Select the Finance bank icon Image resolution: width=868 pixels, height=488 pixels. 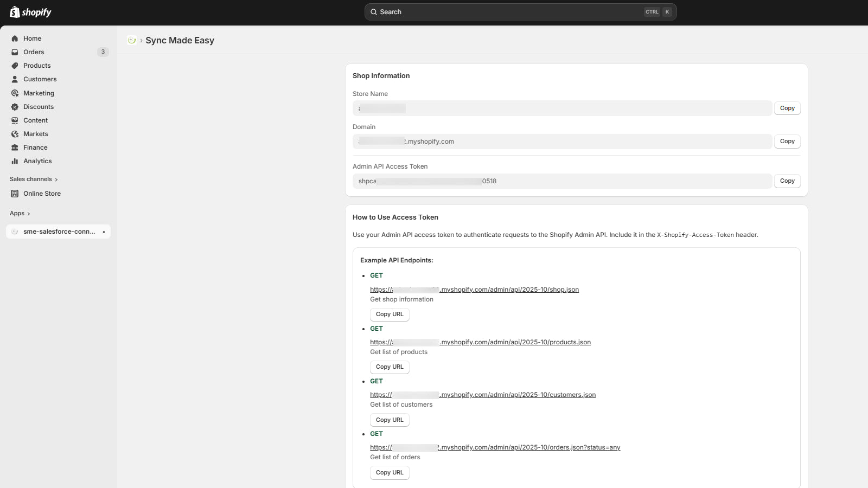coord(15,147)
